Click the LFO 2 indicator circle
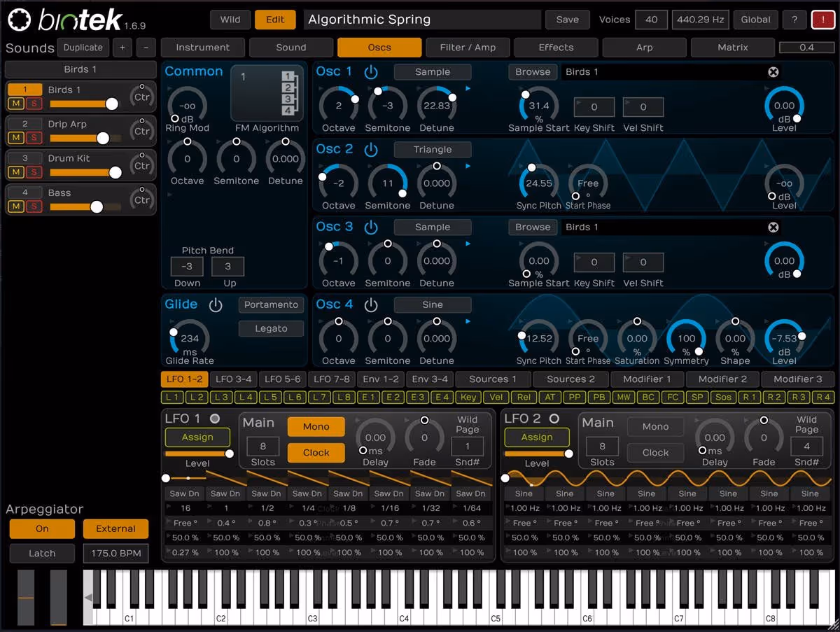The width and height of the screenshot is (840, 632). pos(554,419)
